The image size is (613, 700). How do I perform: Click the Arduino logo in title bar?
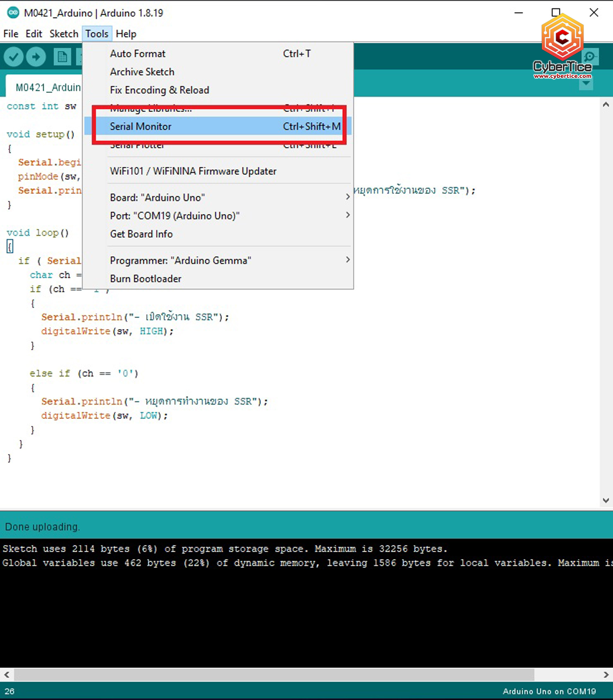click(13, 13)
